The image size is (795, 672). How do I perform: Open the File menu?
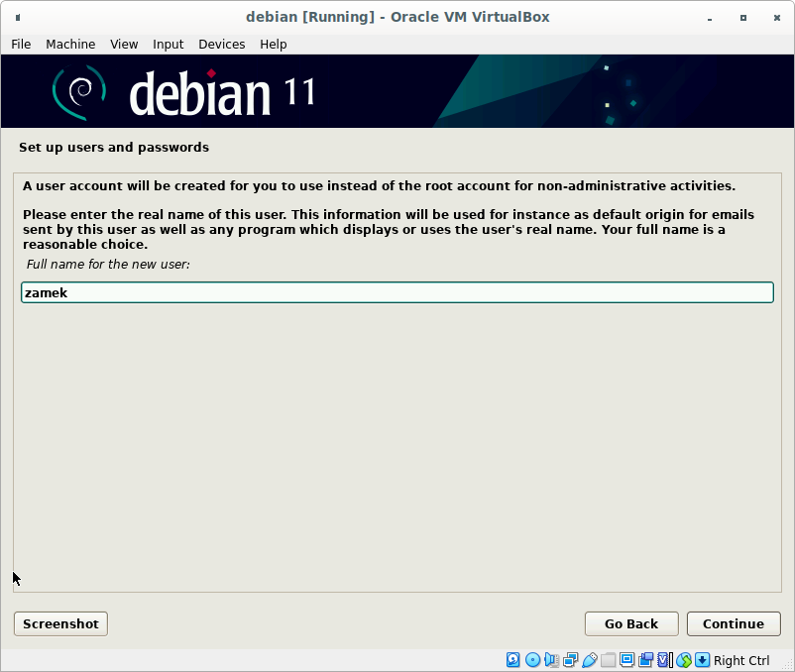[21, 45]
